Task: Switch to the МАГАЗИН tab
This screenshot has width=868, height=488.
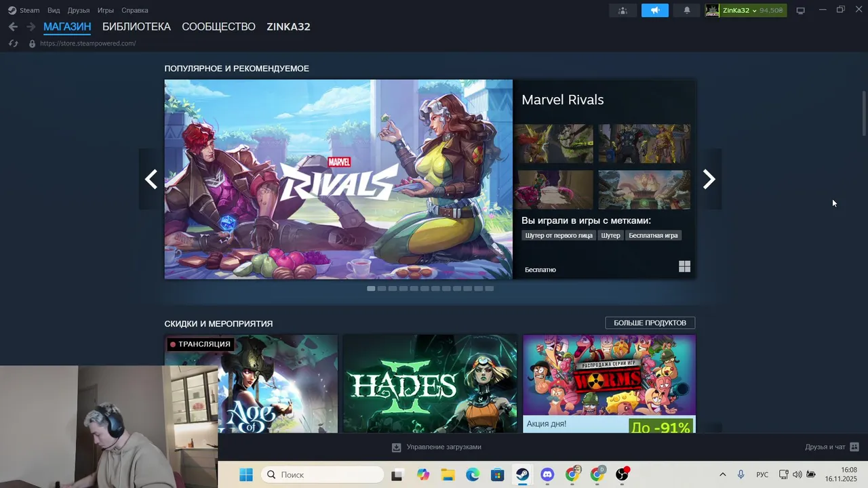Action: 67,26
